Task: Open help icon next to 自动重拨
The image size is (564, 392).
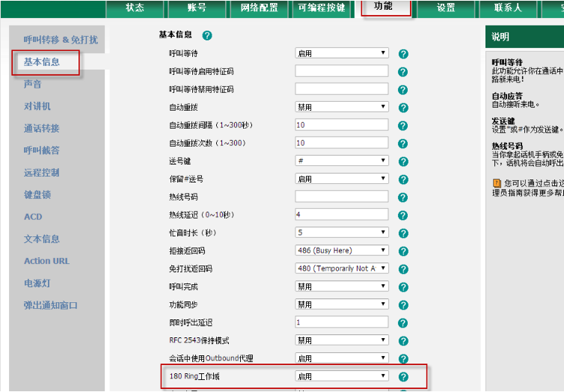Action: [402, 108]
